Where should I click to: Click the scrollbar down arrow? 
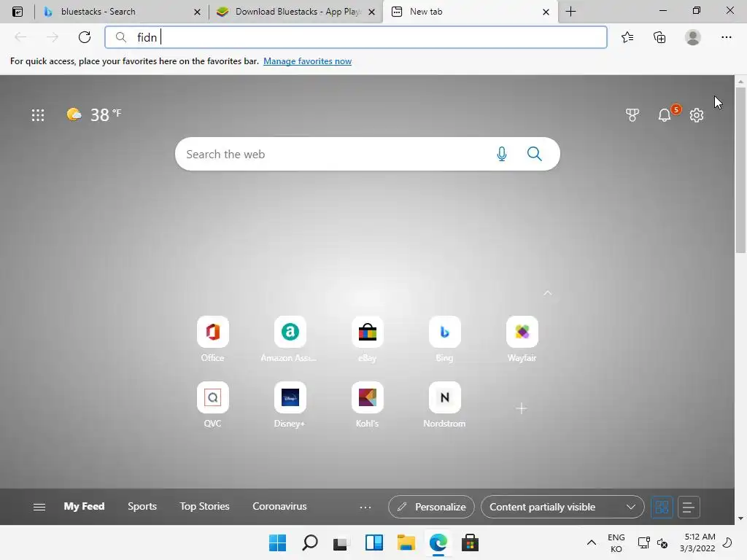740,518
